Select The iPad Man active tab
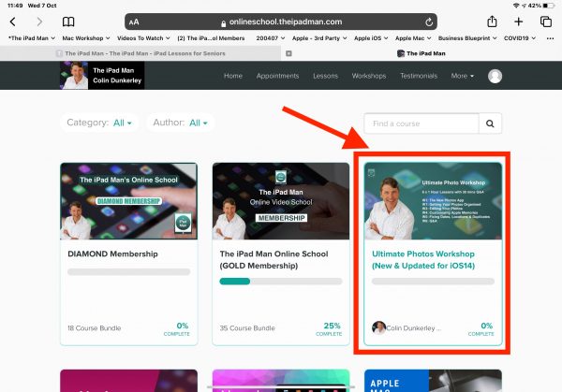This screenshot has width=562, height=392. coord(421,53)
